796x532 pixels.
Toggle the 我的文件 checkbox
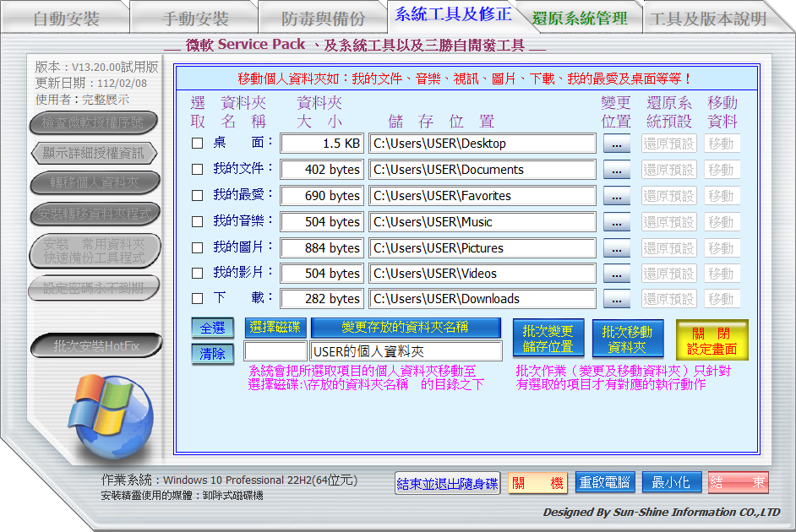(x=197, y=170)
